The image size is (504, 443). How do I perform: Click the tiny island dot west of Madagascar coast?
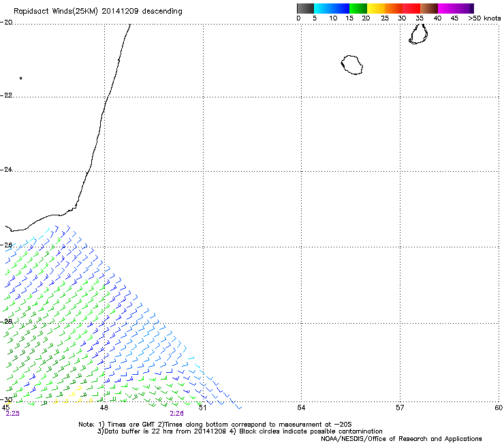20,78
